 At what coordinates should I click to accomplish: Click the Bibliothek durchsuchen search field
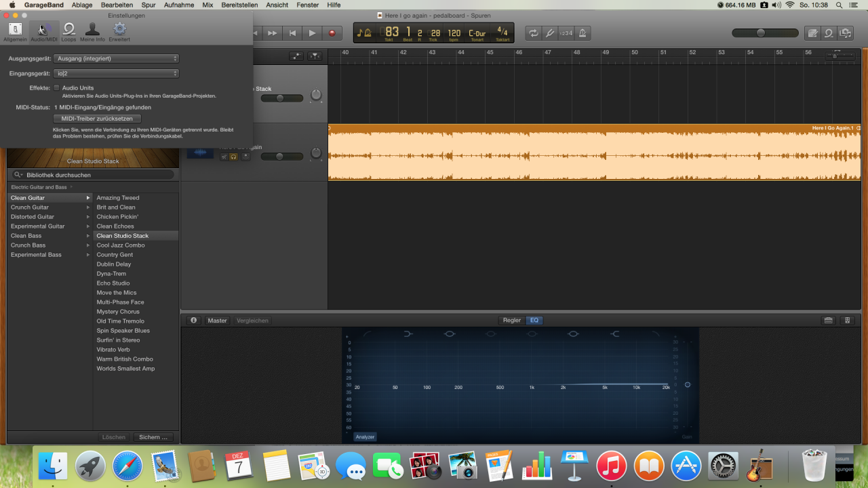pos(93,175)
